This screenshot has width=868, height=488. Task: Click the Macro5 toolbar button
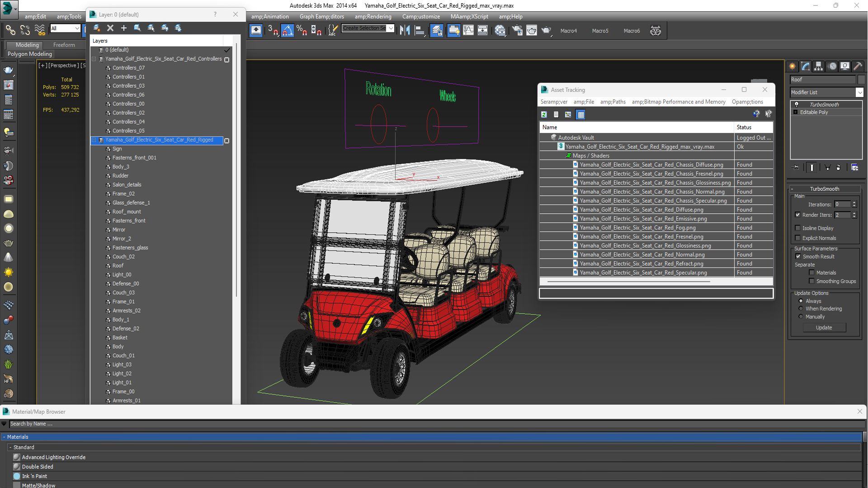click(600, 31)
